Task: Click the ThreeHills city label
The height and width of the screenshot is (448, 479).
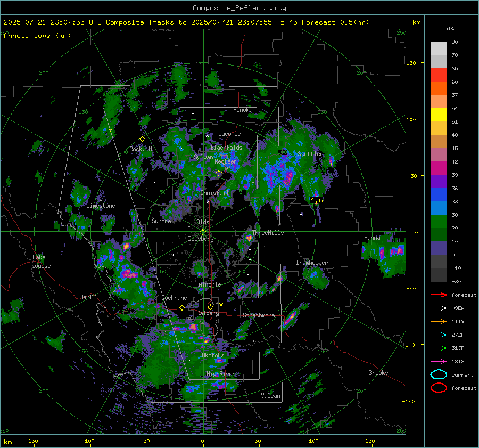Action: 268,233
